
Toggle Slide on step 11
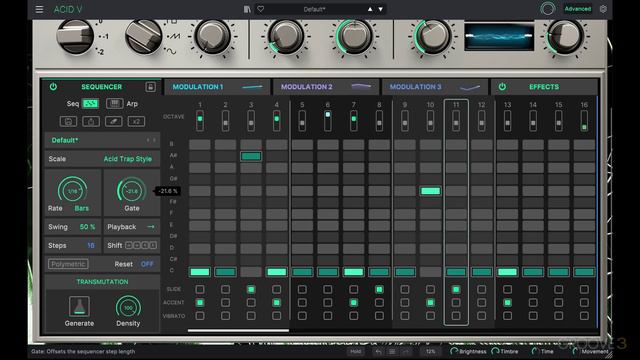click(x=456, y=289)
